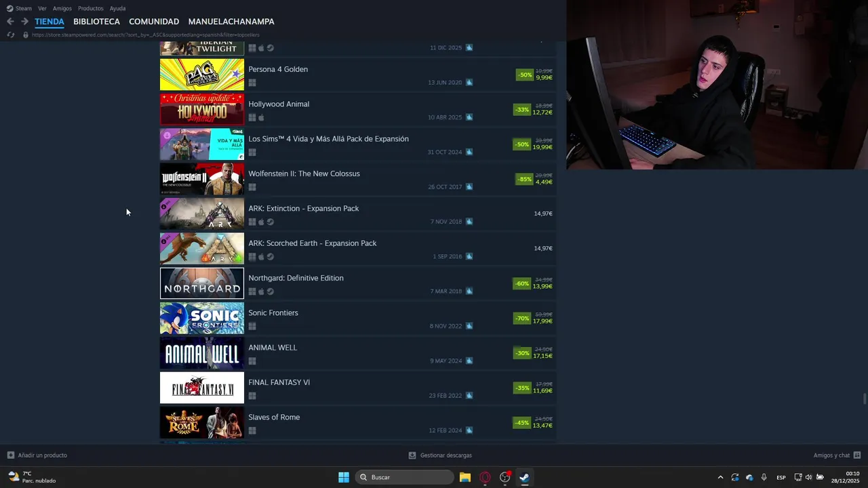Click the page scrollbar thumb
The height and width of the screenshot is (488, 868).
click(864, 399)
